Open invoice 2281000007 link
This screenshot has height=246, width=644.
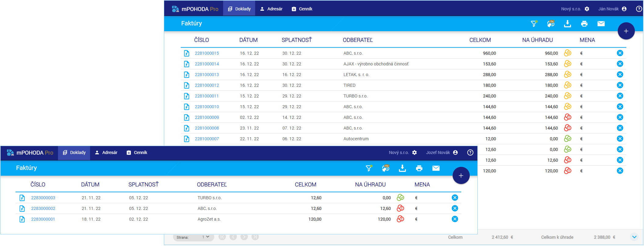207,139
